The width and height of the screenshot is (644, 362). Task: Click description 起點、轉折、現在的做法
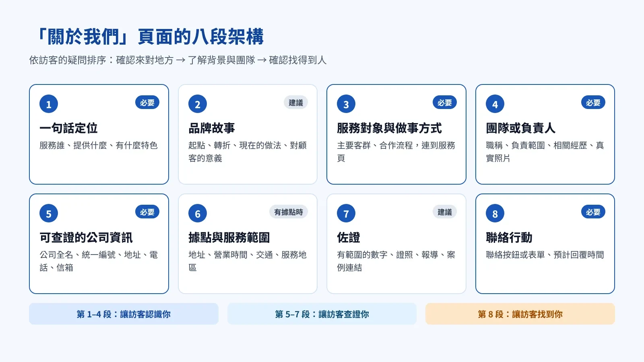coord(248,152)
